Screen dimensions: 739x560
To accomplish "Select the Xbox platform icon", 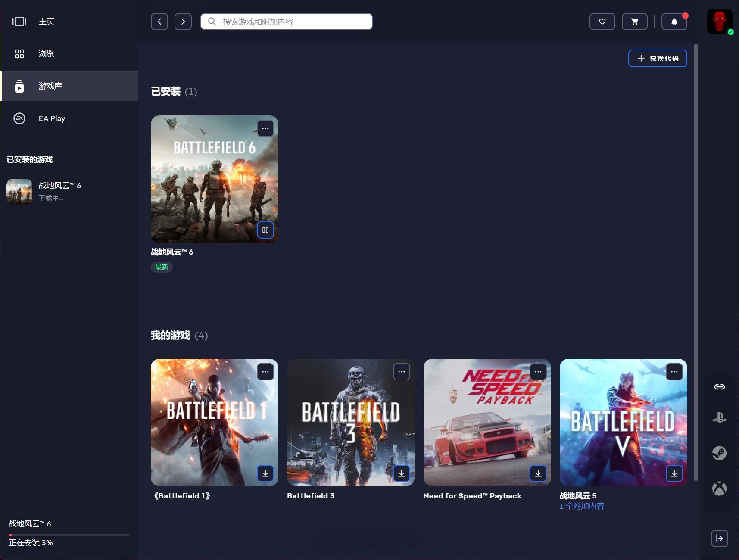I will pyautogui.click(x=720, y=488).
